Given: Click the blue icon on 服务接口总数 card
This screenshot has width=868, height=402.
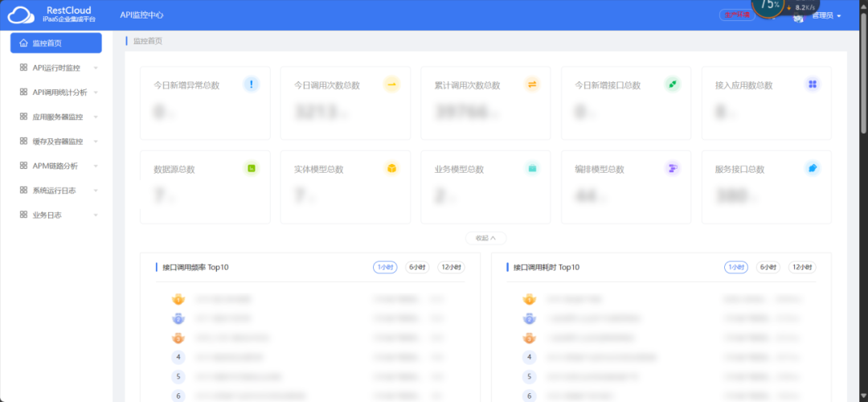Looking at the screenshot, I should click(x=813, y=168).
